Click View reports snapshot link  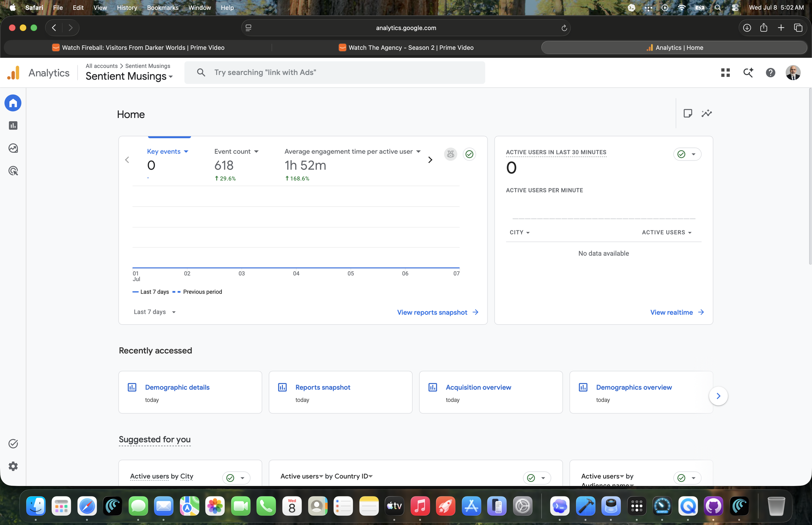[x=438, y=312]
